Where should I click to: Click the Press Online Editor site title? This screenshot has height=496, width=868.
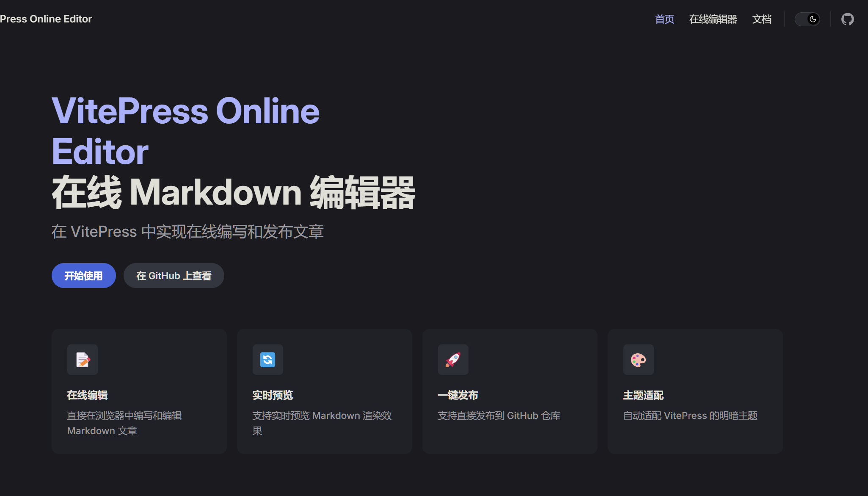click(46, 19)
